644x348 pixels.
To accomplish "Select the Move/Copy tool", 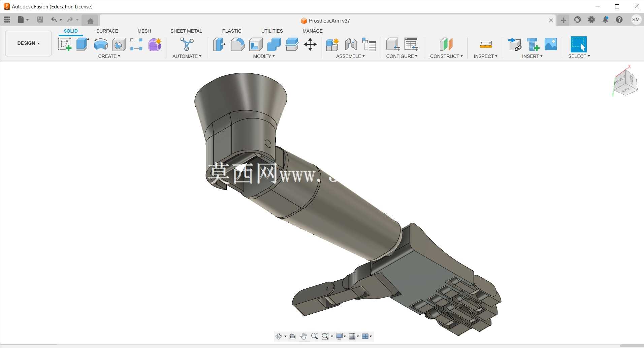I will click(310, 44).
